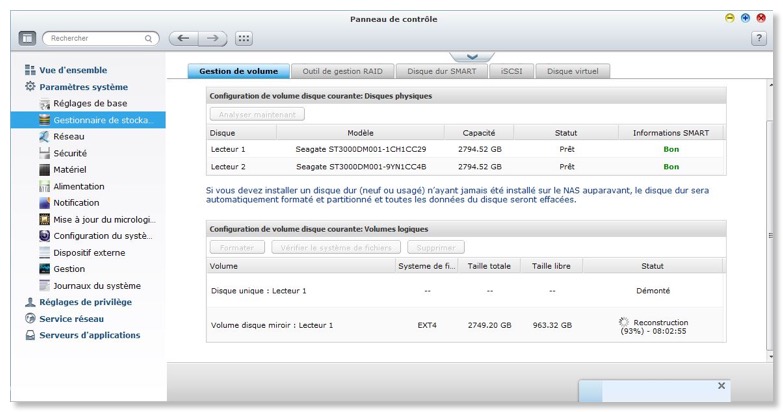
Task: Click the help question mark button
Action: click(x=758, y=38)
